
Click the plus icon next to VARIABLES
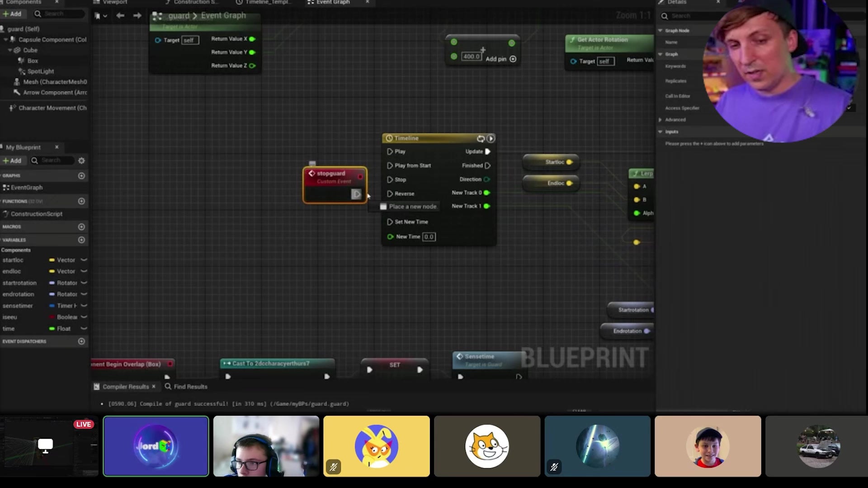click(81, 240)
